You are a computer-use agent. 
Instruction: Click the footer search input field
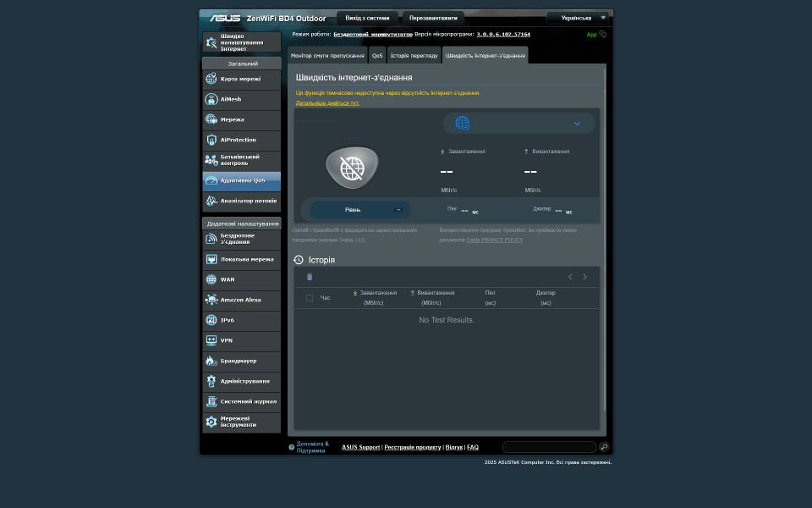click(x=549, y=447)
